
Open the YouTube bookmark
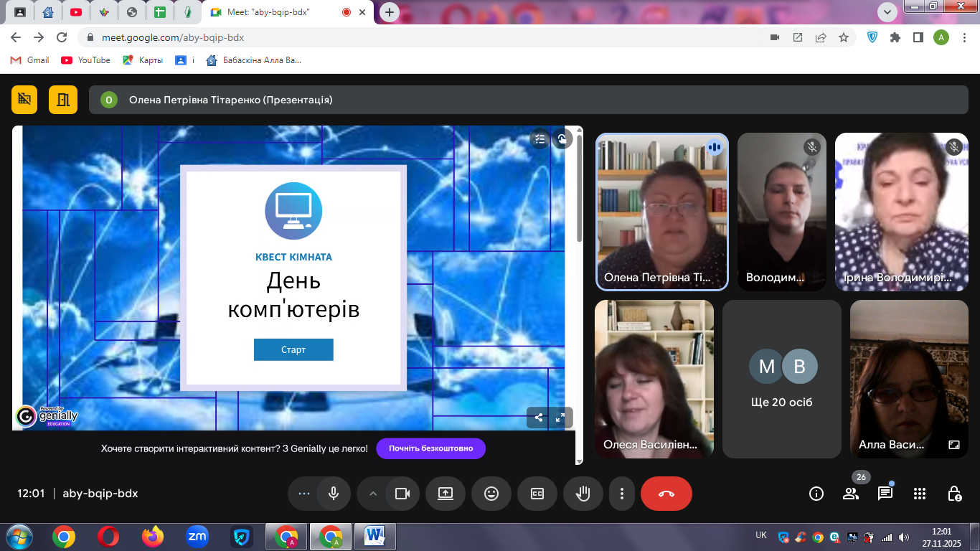[x=86, y=60]
